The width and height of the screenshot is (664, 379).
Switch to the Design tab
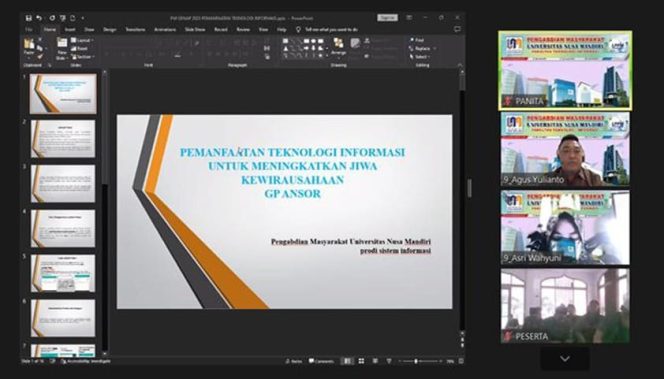109,30
